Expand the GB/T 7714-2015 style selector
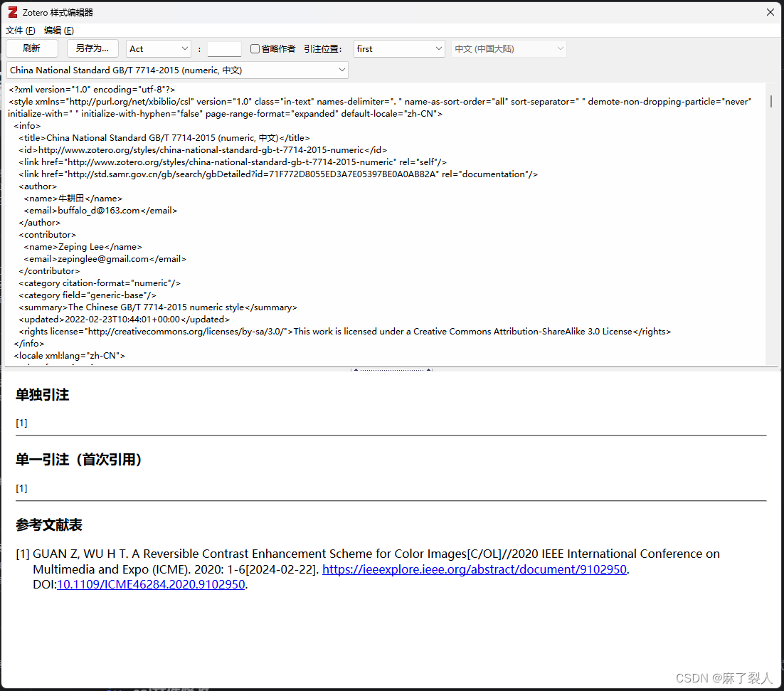Screen dimensions: 784x691 pyautogui.click(x=177, y=70)
